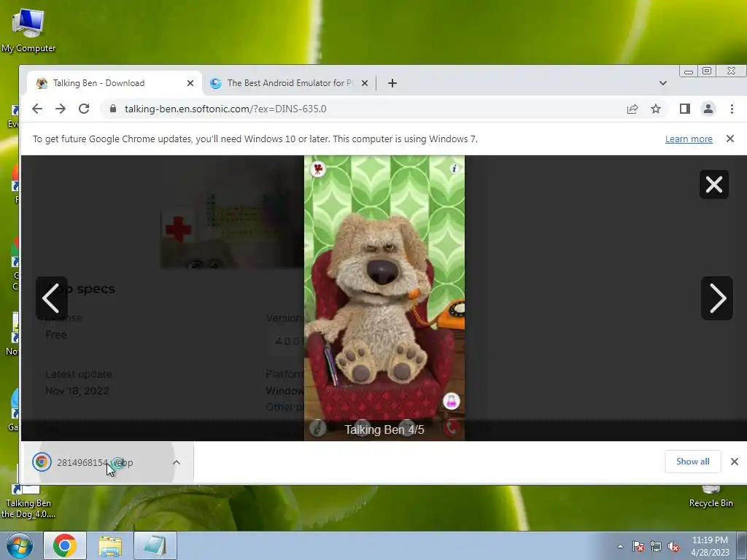Click the network status tray icon
The height and width of the screenshot is (560, 747).
[656, 546]
